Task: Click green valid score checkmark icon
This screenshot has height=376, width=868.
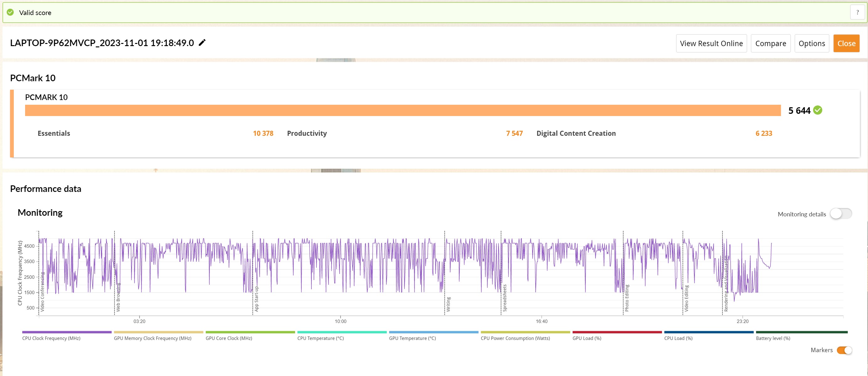Action: point(10,13)
